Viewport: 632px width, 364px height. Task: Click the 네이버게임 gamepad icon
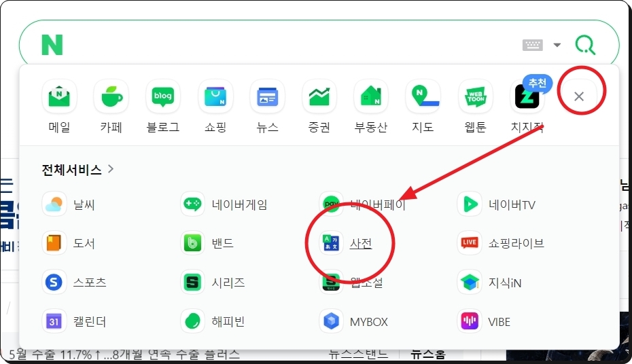tap(192, 204)
